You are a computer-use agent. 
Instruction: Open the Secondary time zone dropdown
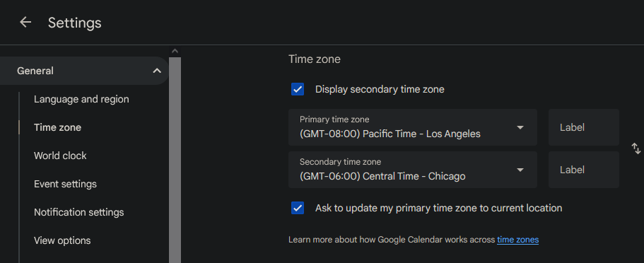coord(412,170)
